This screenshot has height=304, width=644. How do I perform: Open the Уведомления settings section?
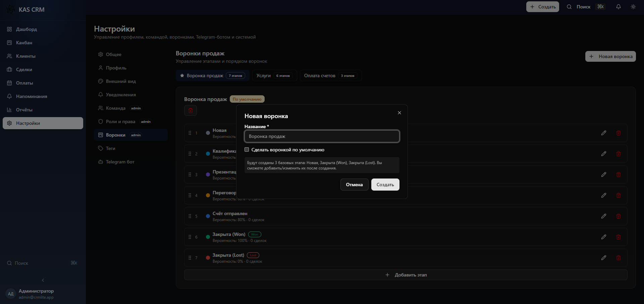[131, 95]
